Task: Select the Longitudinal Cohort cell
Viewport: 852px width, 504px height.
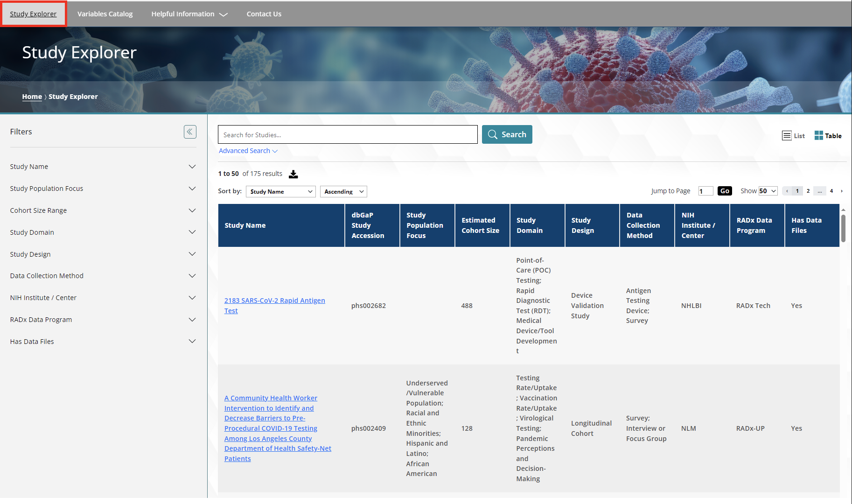Action: click(592, 428)
